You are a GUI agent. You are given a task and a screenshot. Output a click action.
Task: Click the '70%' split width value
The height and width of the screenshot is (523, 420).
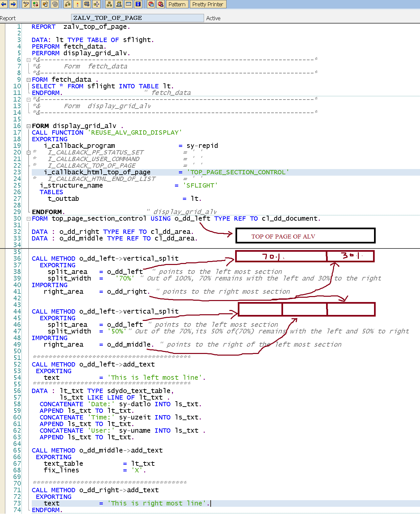[x=125, y=278]
